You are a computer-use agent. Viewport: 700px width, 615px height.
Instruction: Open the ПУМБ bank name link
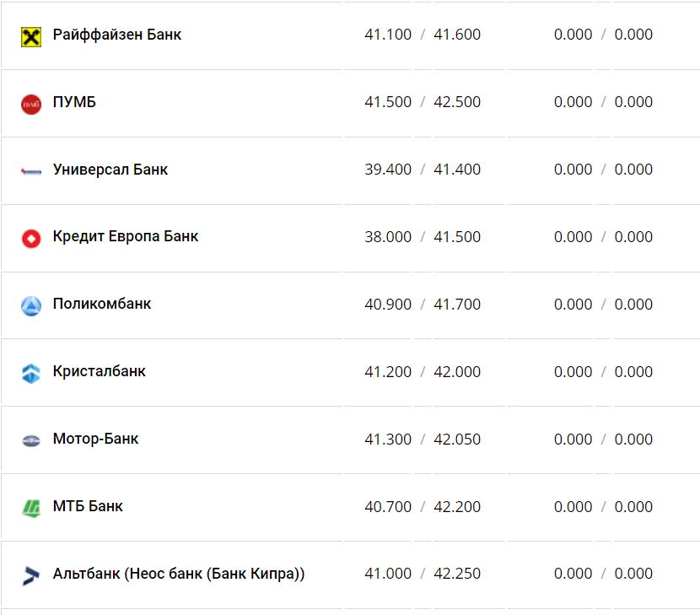(74, 102)
